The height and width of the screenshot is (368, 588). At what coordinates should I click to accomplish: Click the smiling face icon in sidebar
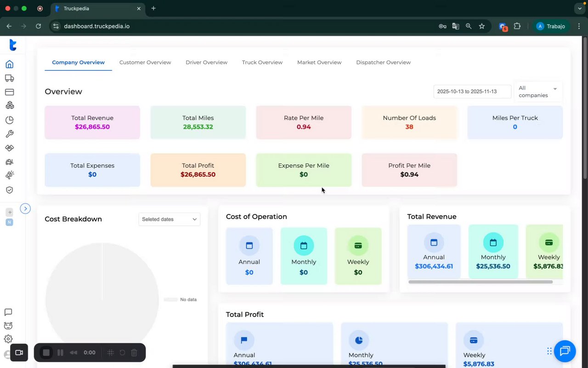coord(8,326)
